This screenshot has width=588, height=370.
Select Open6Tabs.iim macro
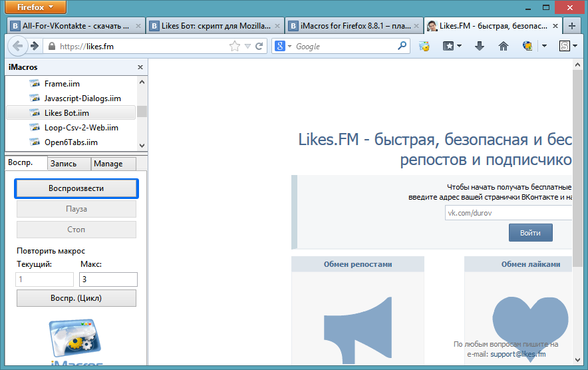pyautogui.click(x=71, y=142)
